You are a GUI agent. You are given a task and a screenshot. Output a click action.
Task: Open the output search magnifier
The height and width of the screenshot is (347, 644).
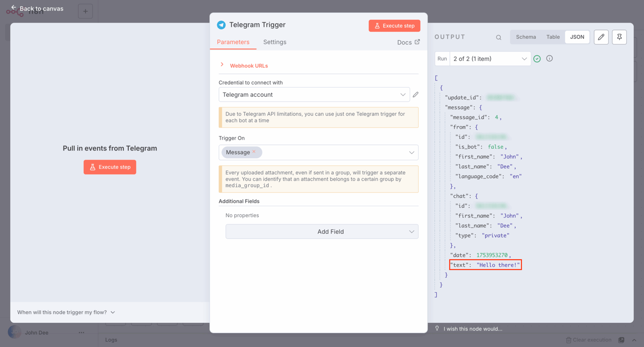(x=498, y=37)
